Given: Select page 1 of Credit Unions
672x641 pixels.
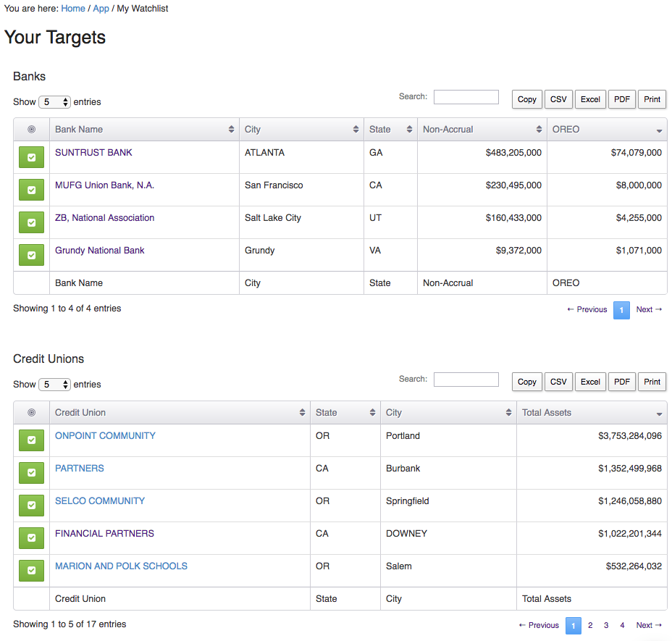Looking at the screenshot, I should click(574, 626).
